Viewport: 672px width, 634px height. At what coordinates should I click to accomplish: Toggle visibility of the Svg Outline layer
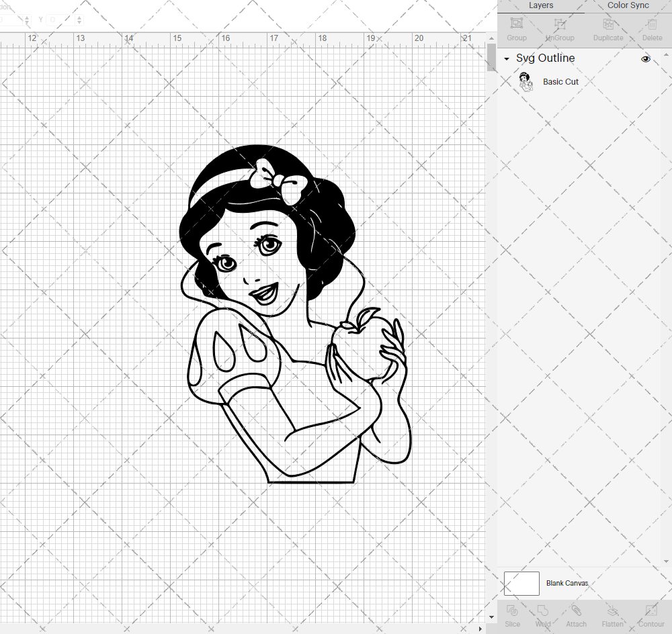pos(646,58)
